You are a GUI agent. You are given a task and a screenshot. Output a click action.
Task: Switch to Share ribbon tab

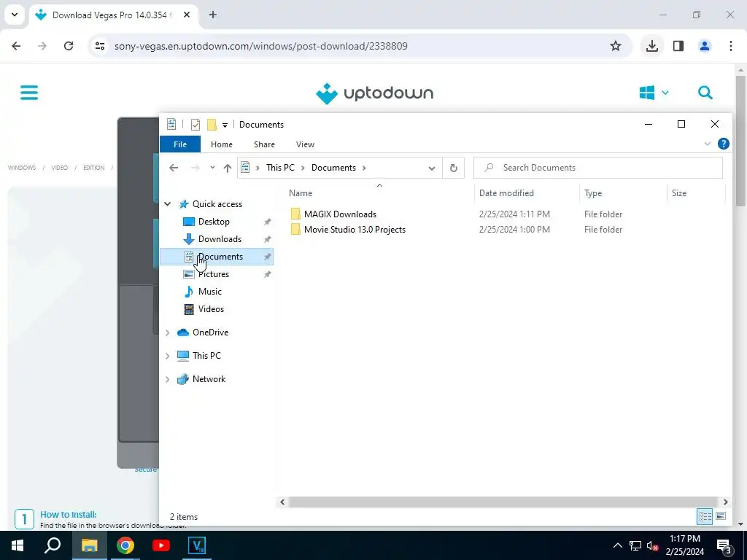click(x=264, y=144)
